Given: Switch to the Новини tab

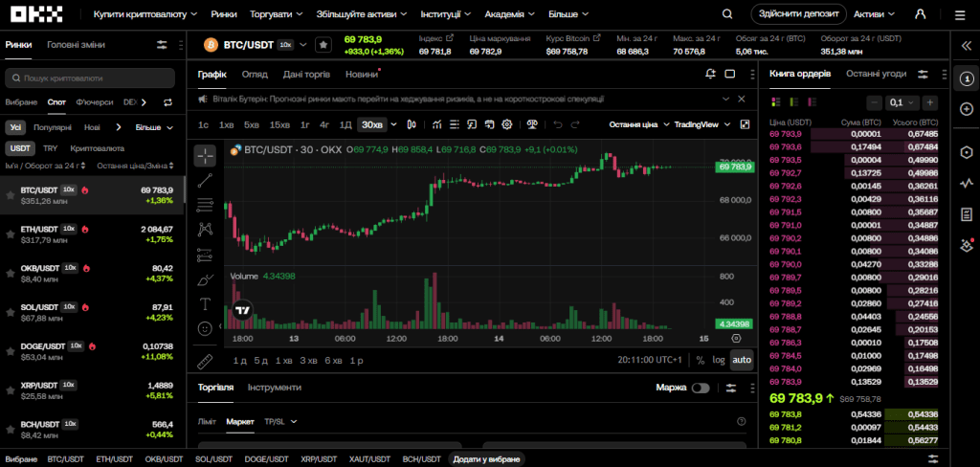Looking at the screenshot, I should click(362, 75).
